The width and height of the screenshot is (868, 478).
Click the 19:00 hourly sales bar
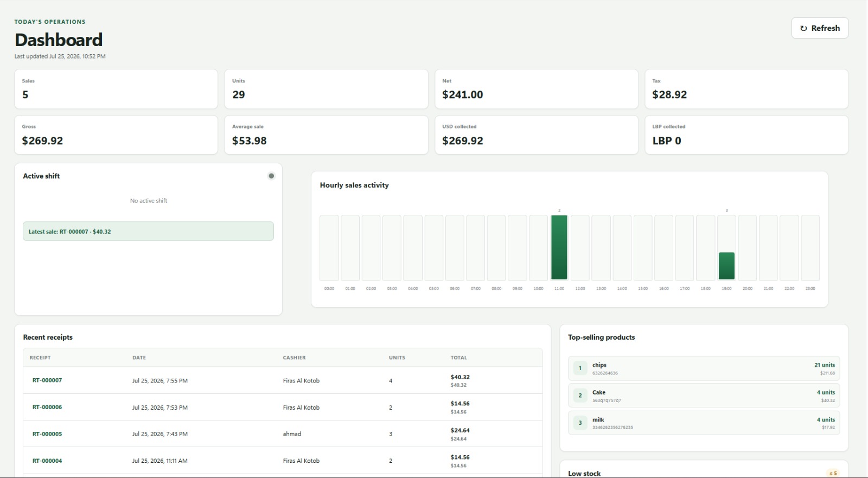tap(726, 266)
